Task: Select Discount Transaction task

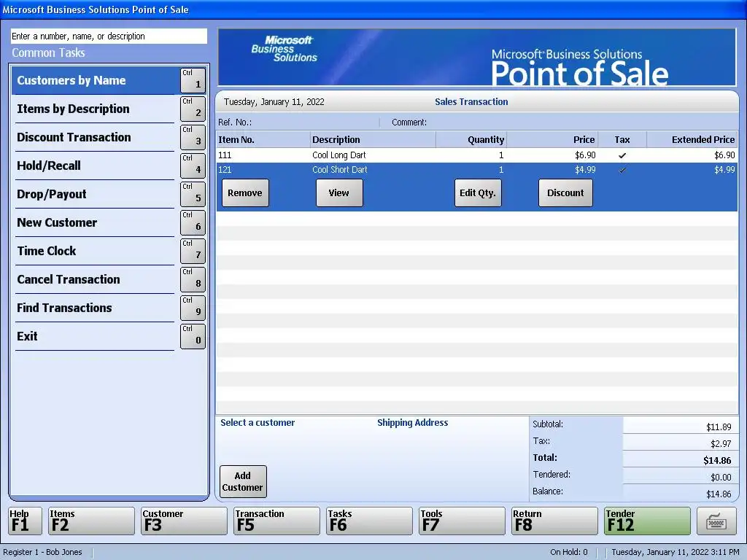Action: [x=96, y=137]
